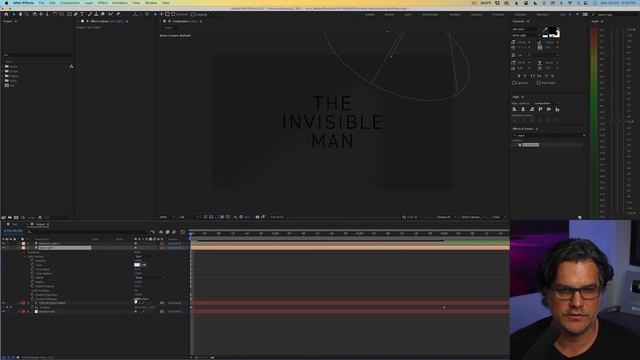Collapse the Light Options property group
This screenshot has width=640, height=360.
(x=24, y=256)
